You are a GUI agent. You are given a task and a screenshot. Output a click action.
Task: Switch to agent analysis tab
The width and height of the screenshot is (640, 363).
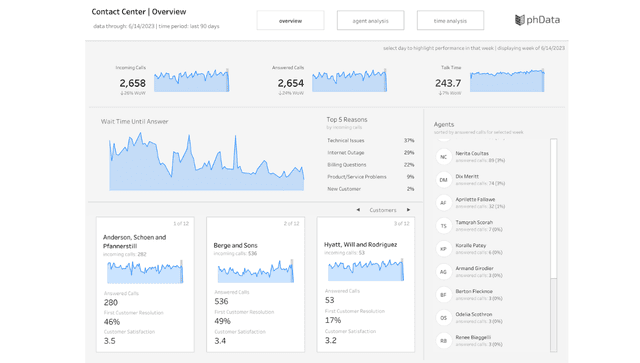coord(371,20)
